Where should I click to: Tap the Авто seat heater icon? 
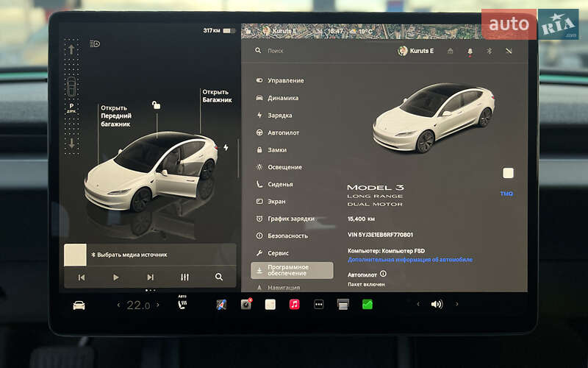coord(182,302)
